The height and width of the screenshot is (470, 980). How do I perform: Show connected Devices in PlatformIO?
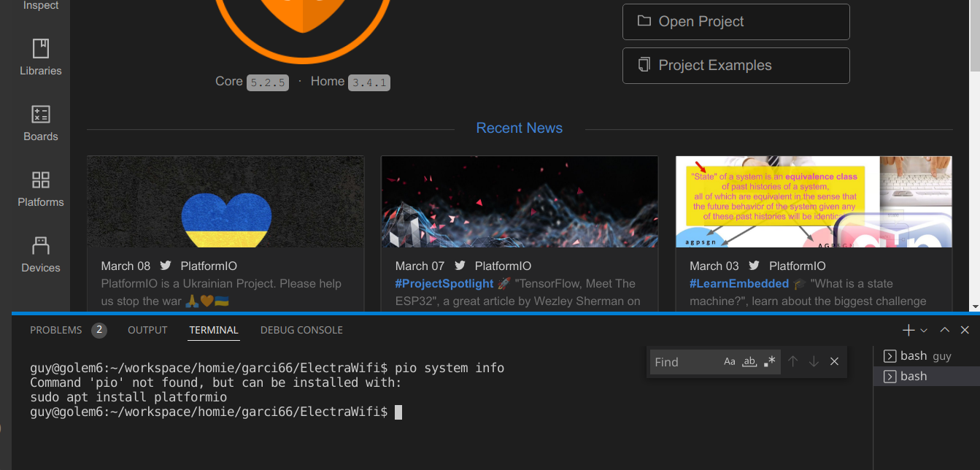[40, 255]
